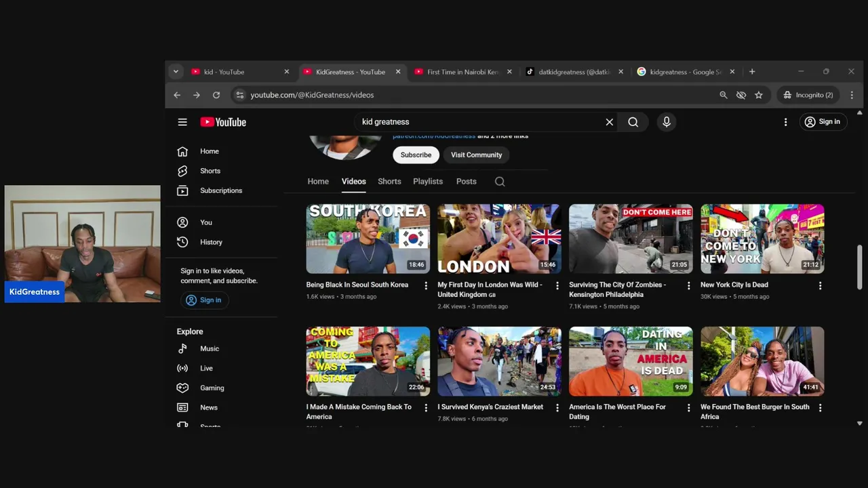
Task: Open Chrome zoom magnifier icon in address bar
Action: pos(724,95)
